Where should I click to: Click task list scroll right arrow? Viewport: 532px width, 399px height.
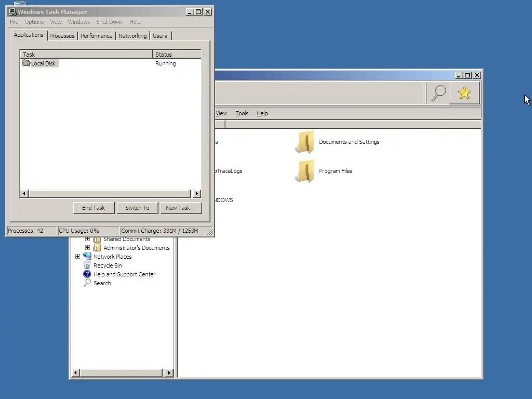[x=197, y=193]
